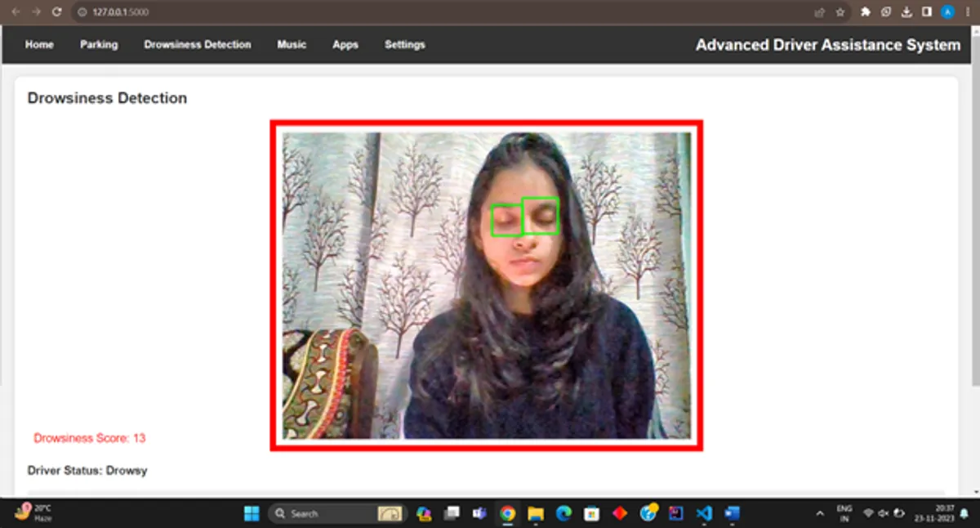980x528 pixels.
Task: Navigate to the Apps nav link
Action: click(x=345, y=45)
